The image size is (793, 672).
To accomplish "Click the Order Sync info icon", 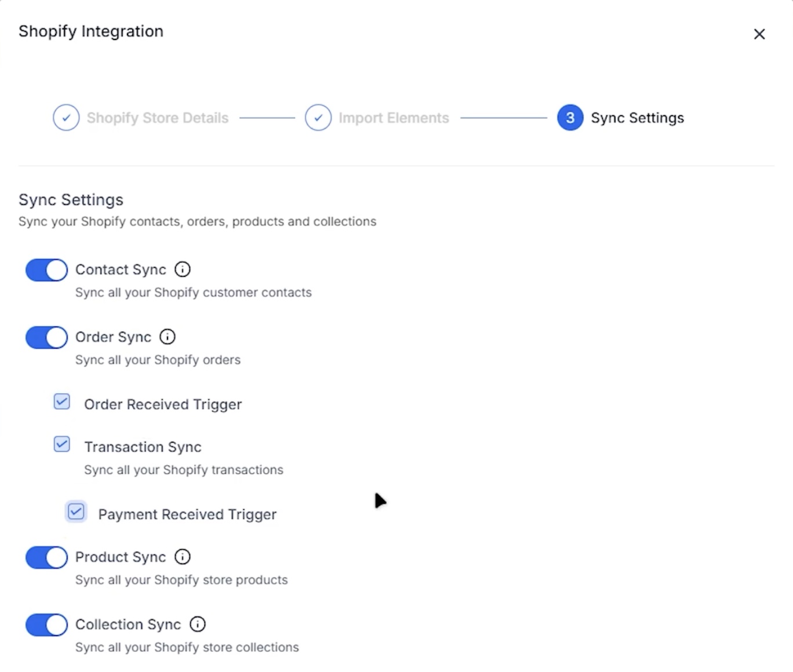I will [168, 337].
